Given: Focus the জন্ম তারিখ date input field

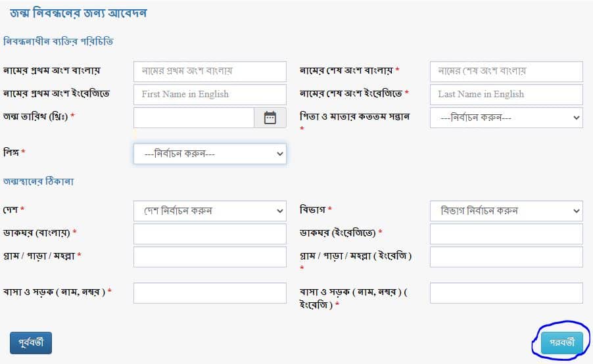Looking at the screenshot, I should tap(194, 118).
